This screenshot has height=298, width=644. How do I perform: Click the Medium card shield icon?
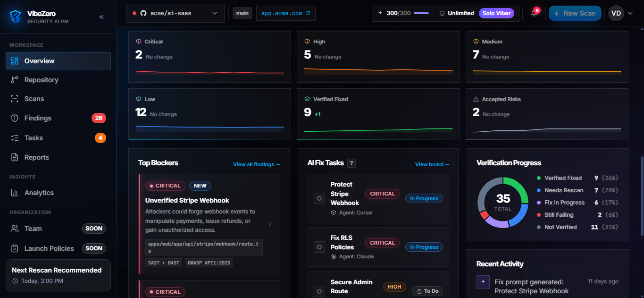point(476,42)
